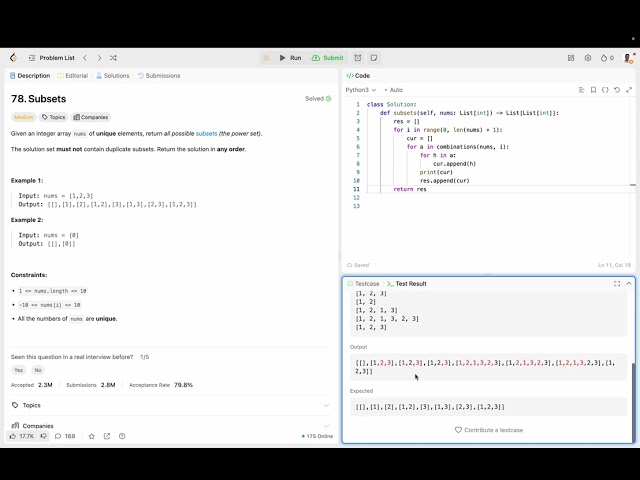Image resolution: width=640 pixels, height=480 pixels.
Task: Maximize the Test Result panel
Action: pos(616,284)
